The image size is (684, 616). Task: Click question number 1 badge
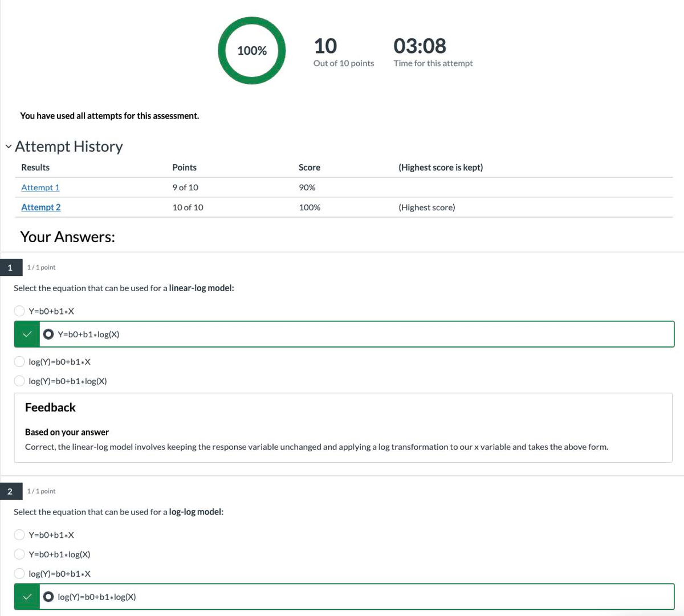(10, 267)
